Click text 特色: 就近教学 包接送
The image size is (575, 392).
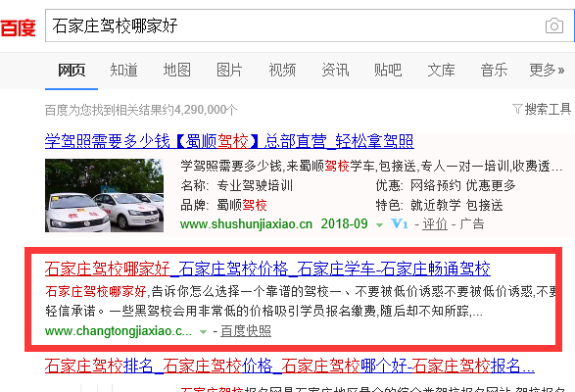(x=439, y=205)
